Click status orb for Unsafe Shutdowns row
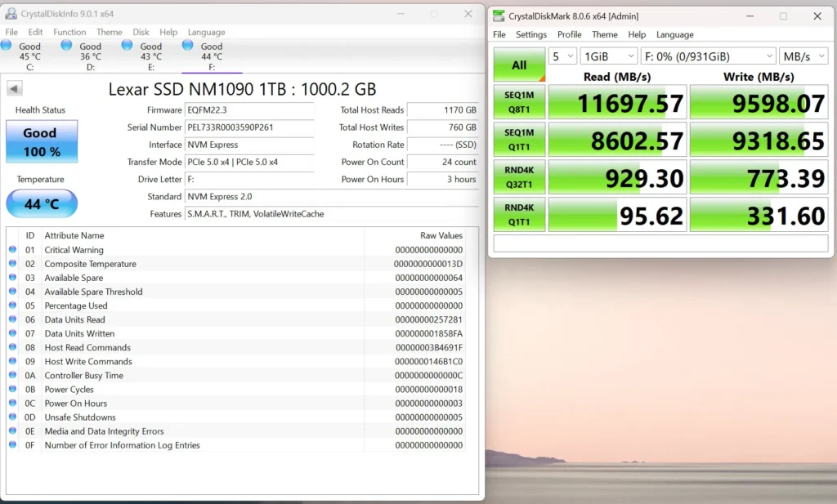837x504 pixels. tap(13, 417)
